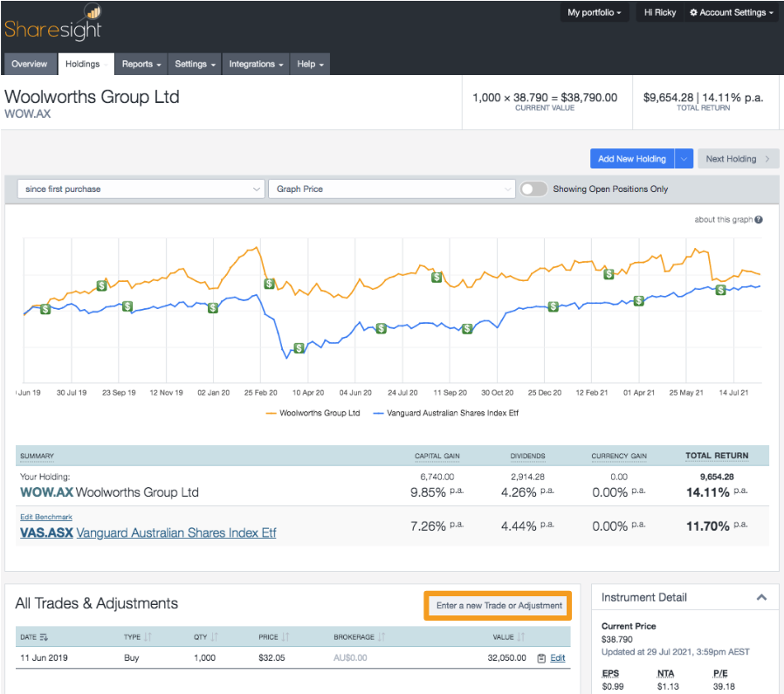The image size is (784, 694).
Task: Click Enter a new Trade or Adjustment
Action: pos(499,606)
